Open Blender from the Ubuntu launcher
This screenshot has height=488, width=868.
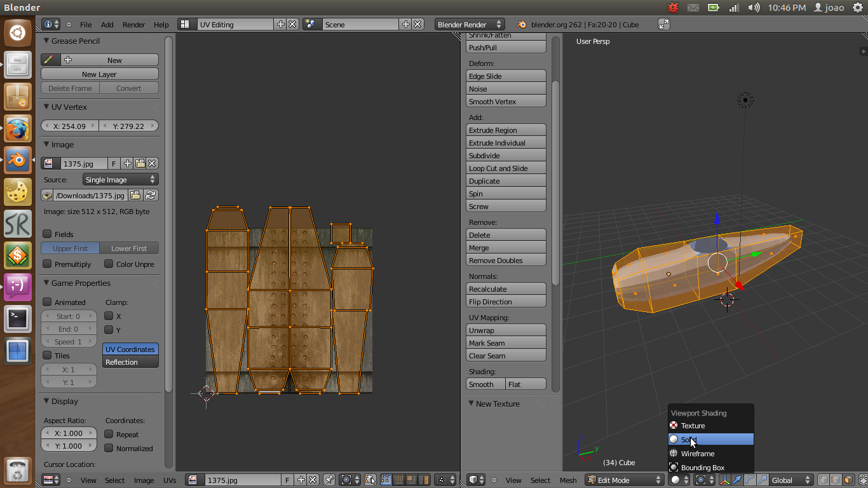(18, 159)
